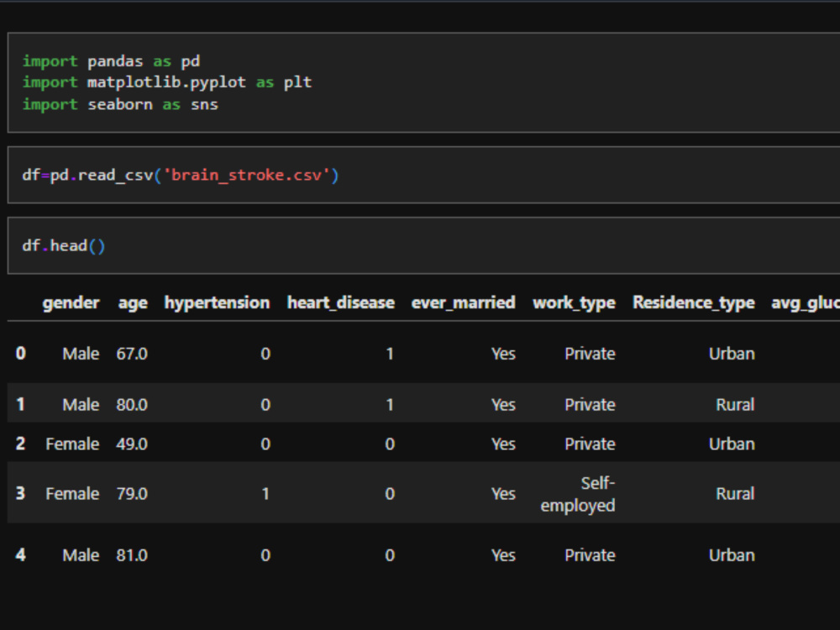Click Male in row 4
Image resolution: width=840 pixels, height=630 pixels.
point(81,555)
